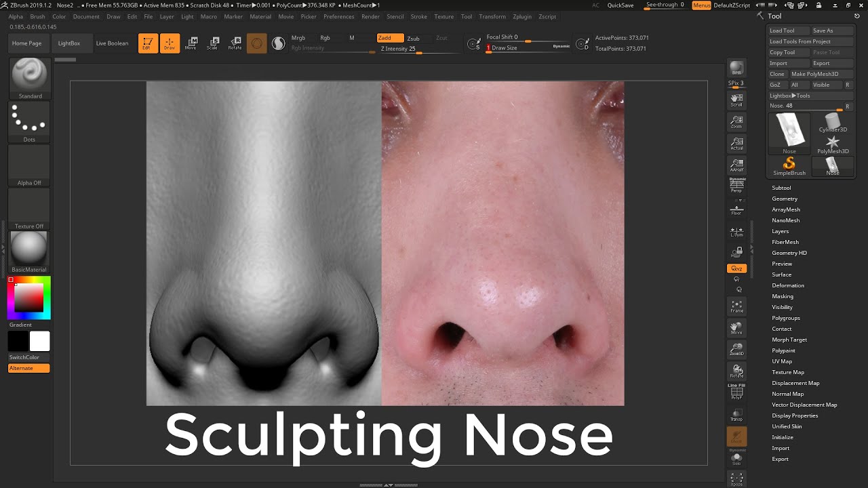The width and height of the screenshot is (868, 488).
Task: Click the Frame mesh icon
Action: (736, 306)
